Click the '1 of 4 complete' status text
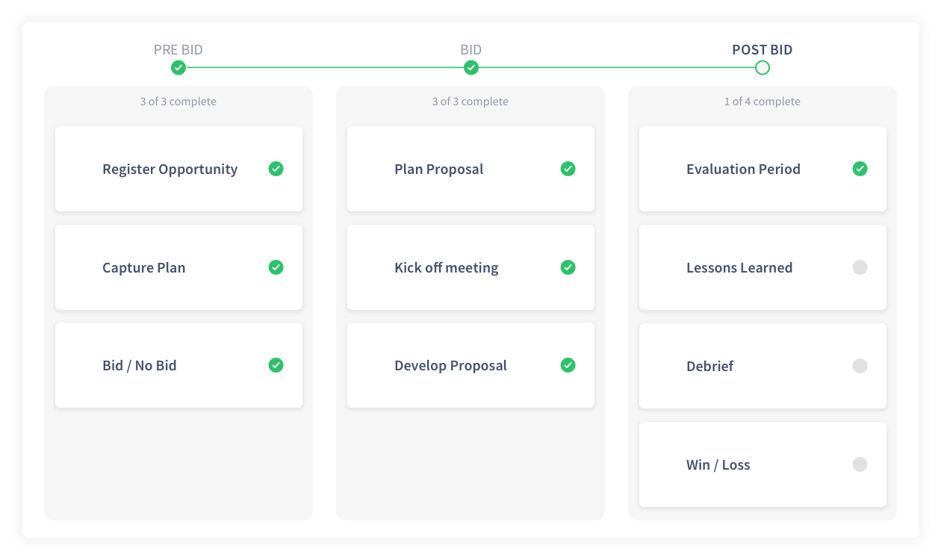 (763, 102)
